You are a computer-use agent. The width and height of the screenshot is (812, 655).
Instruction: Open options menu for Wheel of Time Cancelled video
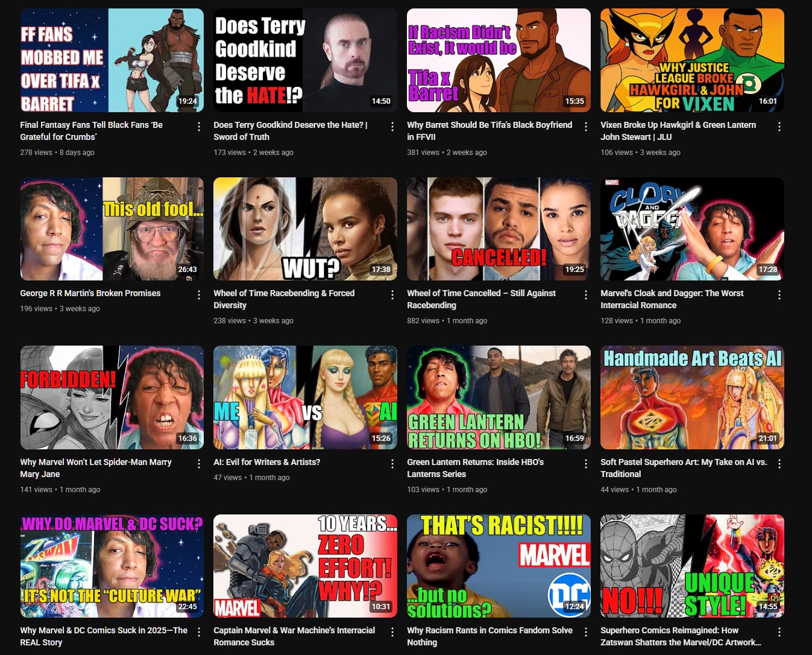[586, 295]
